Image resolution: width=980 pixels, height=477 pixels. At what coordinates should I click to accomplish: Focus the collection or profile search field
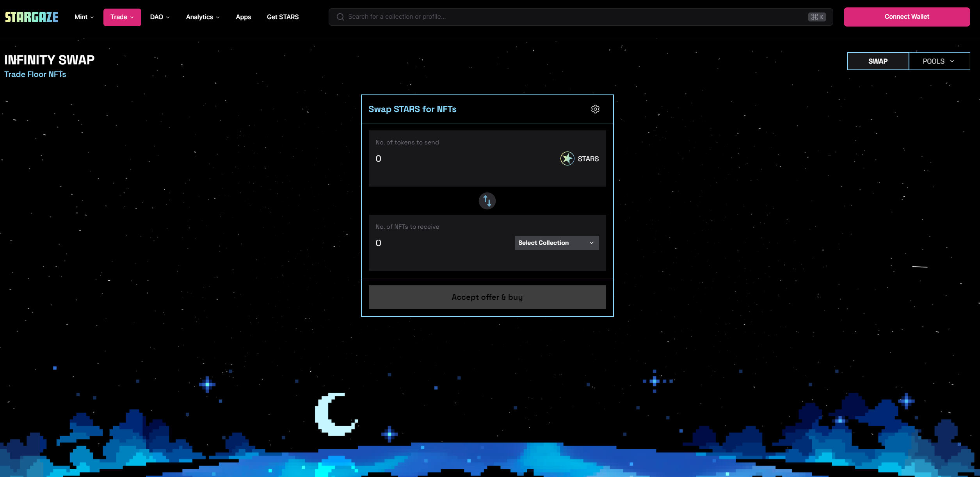tap(580, 17)
